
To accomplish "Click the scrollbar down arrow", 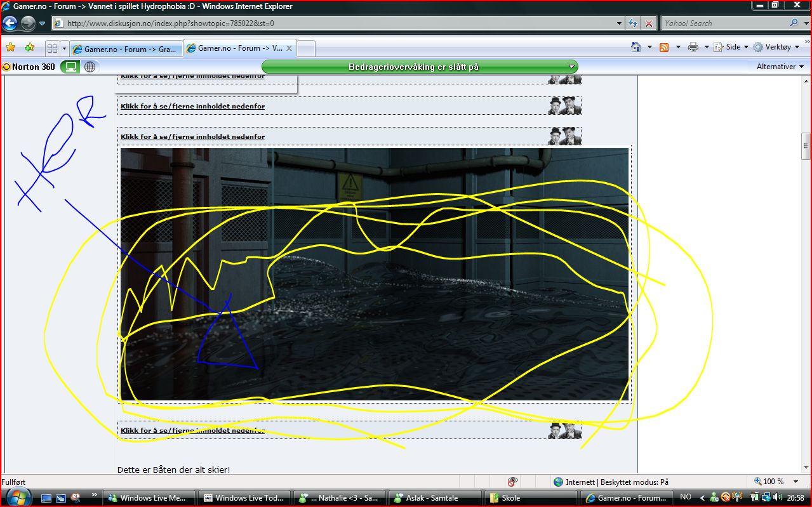I will pos(806,468).
